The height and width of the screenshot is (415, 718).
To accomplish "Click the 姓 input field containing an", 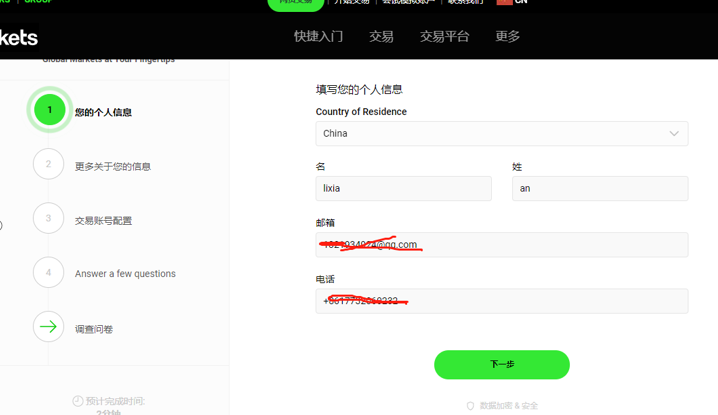I will (599, 188).
